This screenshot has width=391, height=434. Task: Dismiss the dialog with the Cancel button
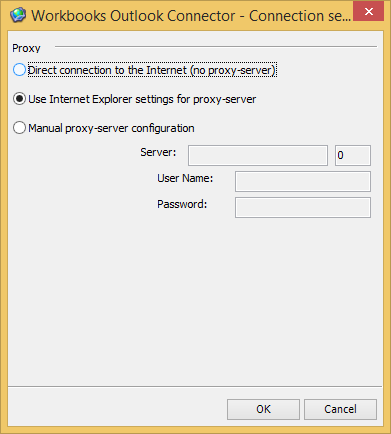(x=341, y=409)
